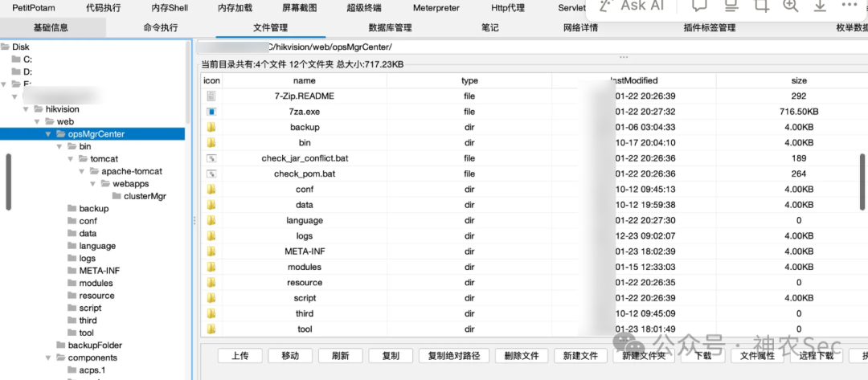Image resolution: width=868 pixels, height=380 pixels.
Task: Click the 远程下载 button
Action: click(816, 356)
